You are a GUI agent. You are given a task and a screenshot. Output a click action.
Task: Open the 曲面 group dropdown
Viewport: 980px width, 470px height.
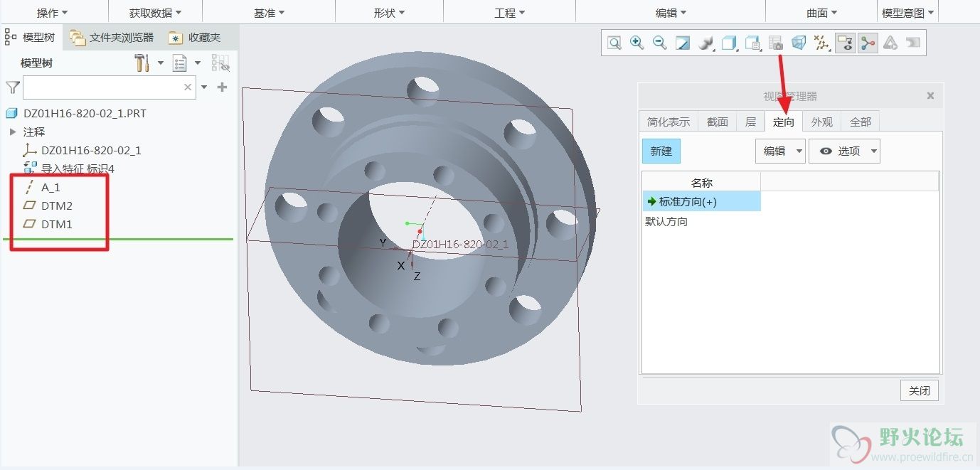(x=821, y=13)
